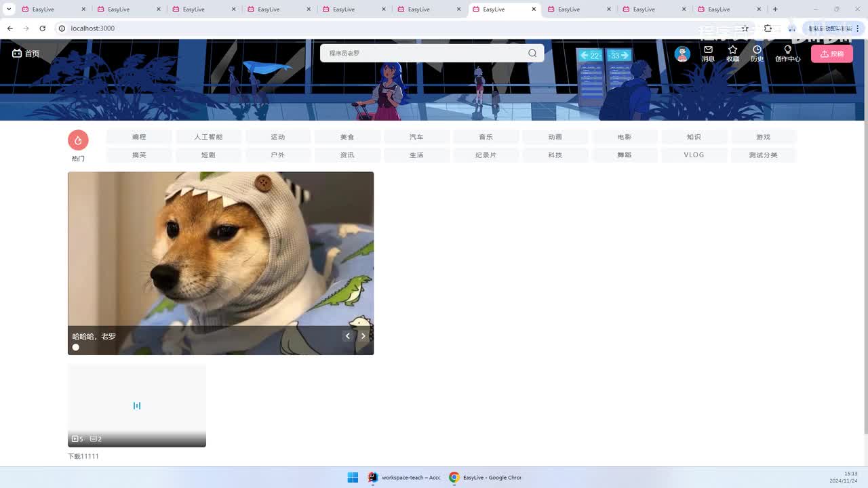Image resolution: width=868 pixels, height=488 pixels.
Task: Open the tab search dropdown
Action: [9, 9]
